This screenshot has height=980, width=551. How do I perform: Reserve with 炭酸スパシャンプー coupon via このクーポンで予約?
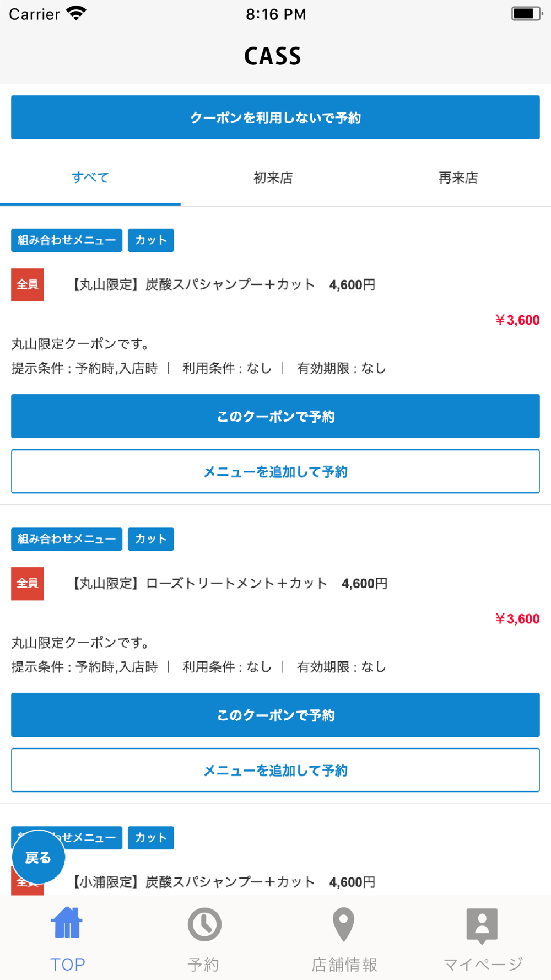[275, 416]
